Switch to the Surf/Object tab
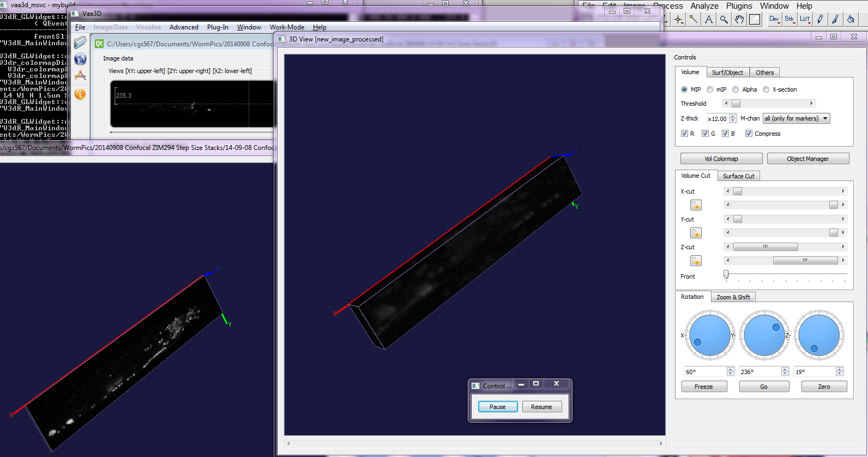 (727, 73)
